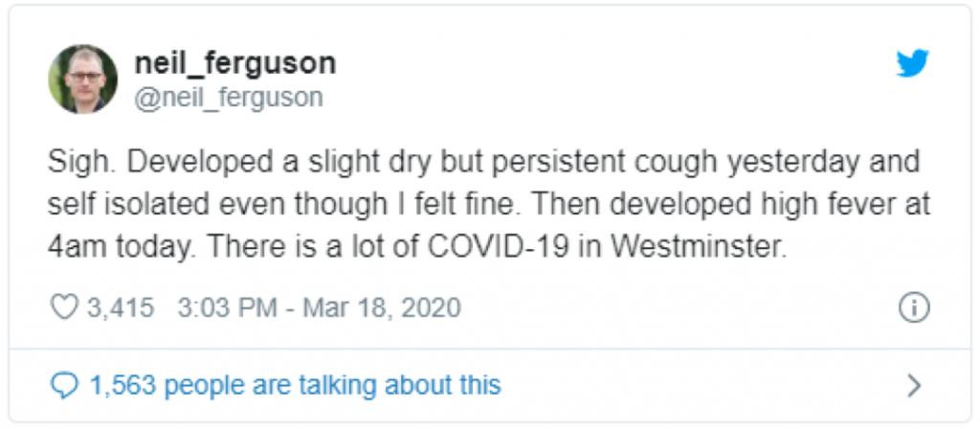Expand conversation with the right chevron arrow
This screenshot has width=980, height=429.
pos(914,385)
